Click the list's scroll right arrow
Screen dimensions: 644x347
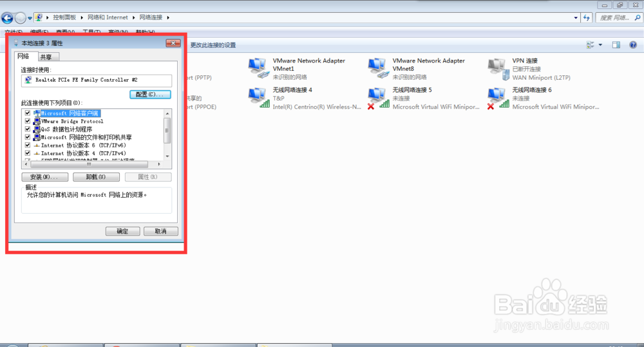pyautogui.click(x=159, y=164)
